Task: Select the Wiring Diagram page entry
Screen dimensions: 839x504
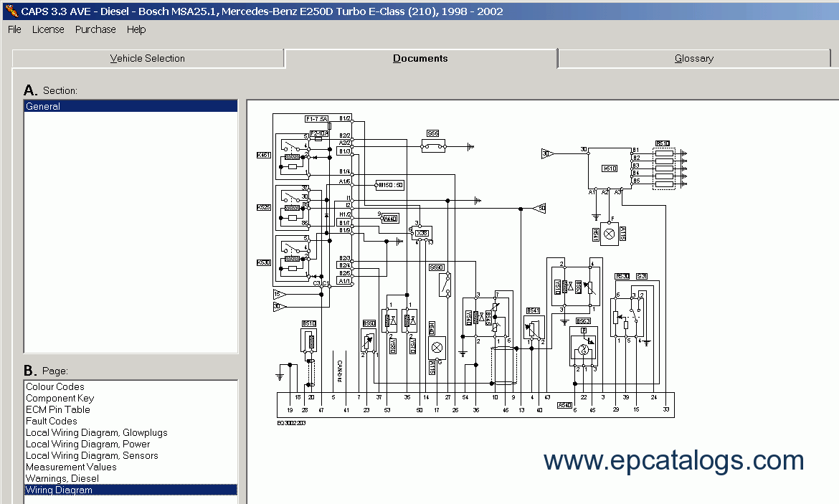Action: tap(131, 490)
